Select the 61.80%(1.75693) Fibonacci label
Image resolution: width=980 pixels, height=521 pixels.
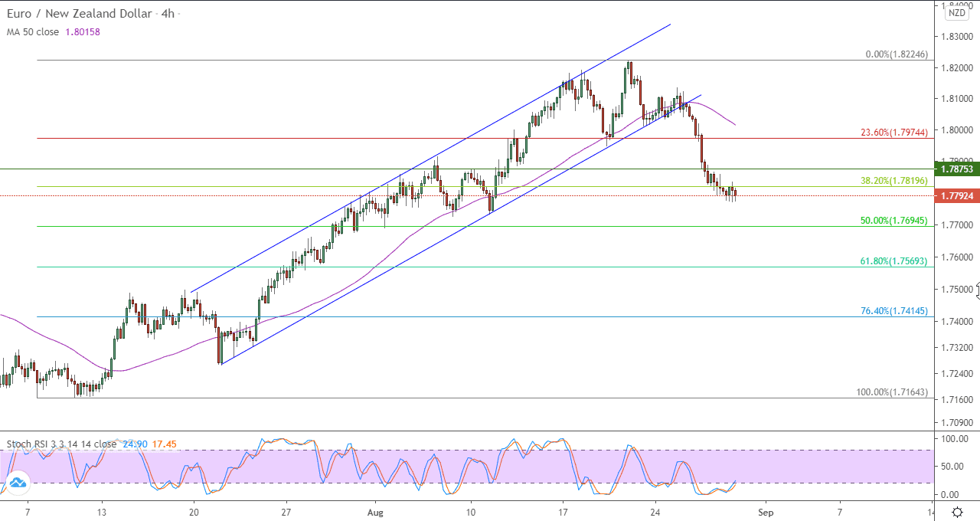pos(893,261)
